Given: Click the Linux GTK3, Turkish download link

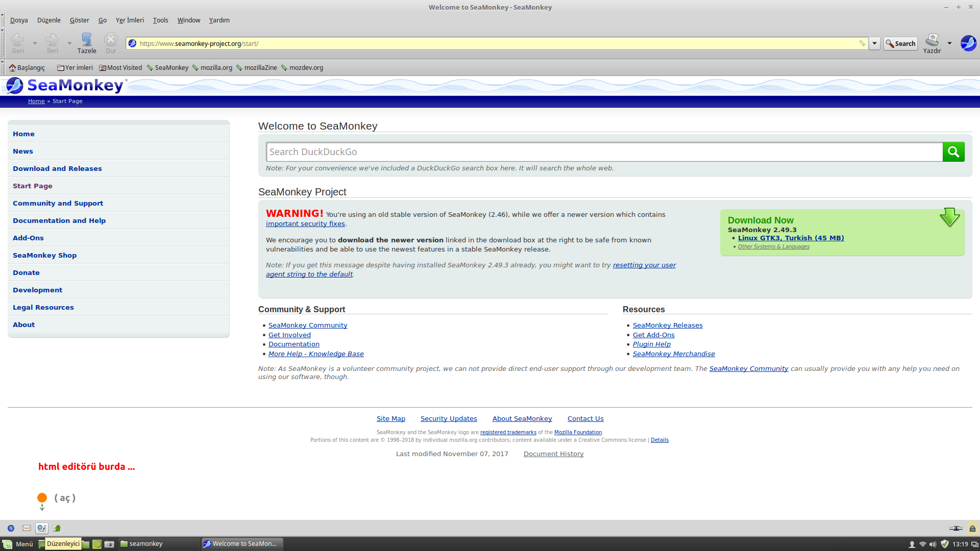Looking at the screenshot, I should tap(791, 238).
